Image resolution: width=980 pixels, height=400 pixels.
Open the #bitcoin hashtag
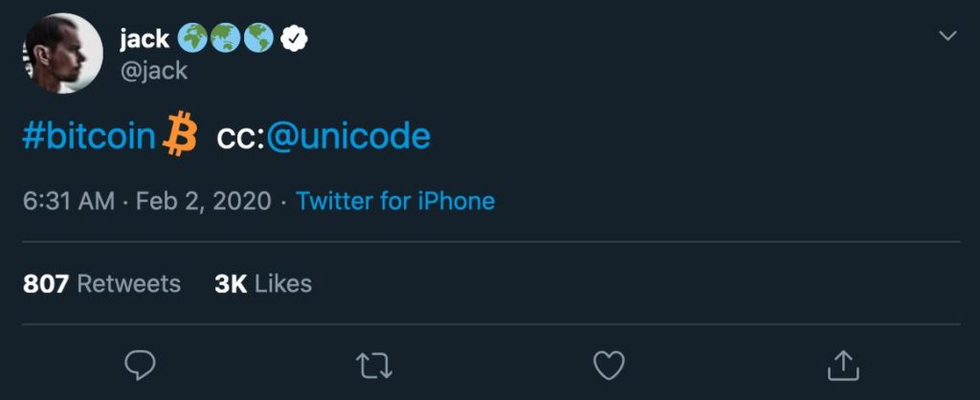(x=88, y=137)
